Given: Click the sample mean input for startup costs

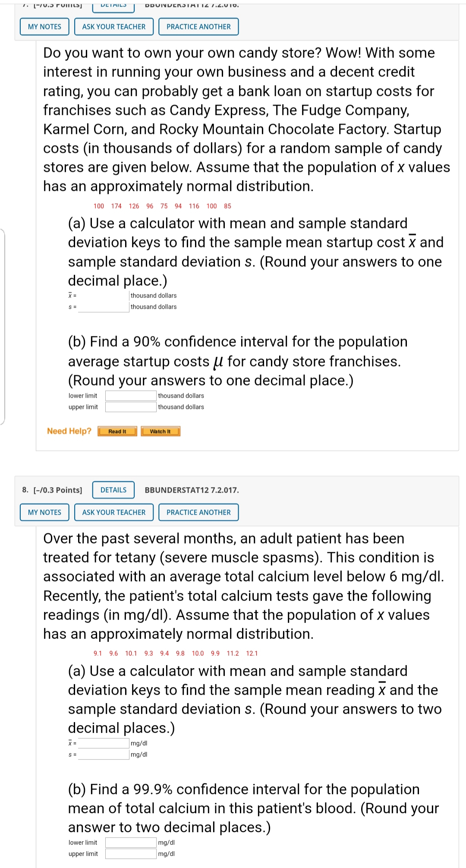Looking at the screenshot, I should (104, 296).
